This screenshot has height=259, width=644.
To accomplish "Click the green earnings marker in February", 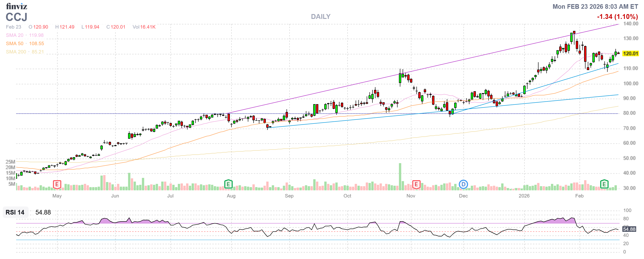I will [x=604, y=184].
